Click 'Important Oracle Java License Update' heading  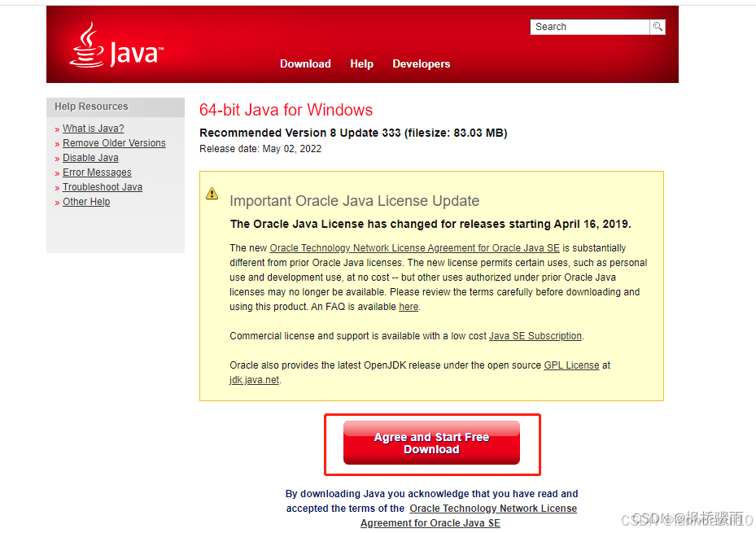tap(354, 201)
